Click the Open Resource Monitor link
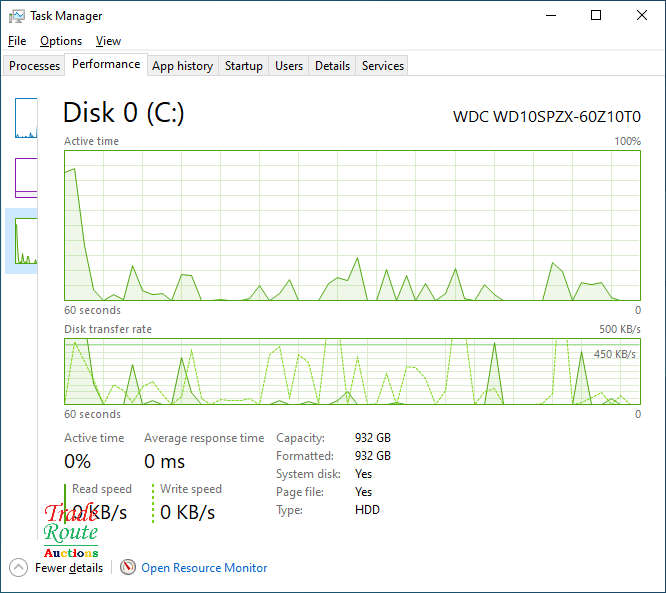 tap(204, 568)
